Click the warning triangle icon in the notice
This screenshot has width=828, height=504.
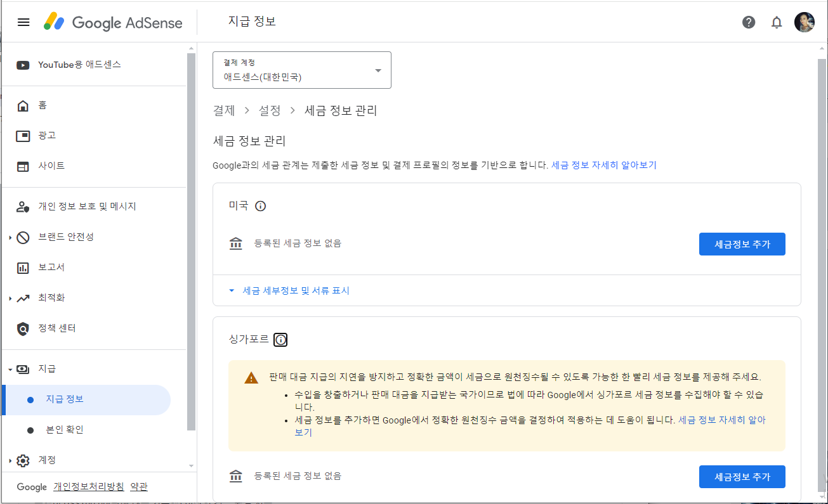pos(251,378)
